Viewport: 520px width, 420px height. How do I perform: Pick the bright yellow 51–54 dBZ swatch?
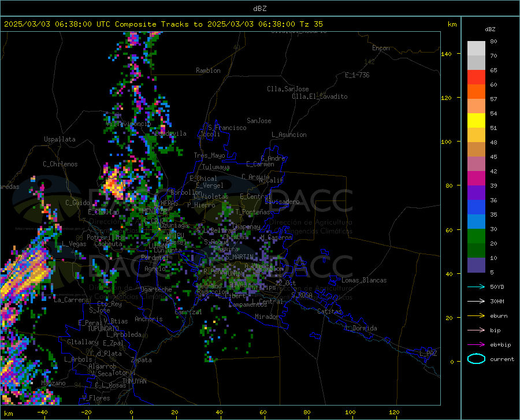point(476,121)
